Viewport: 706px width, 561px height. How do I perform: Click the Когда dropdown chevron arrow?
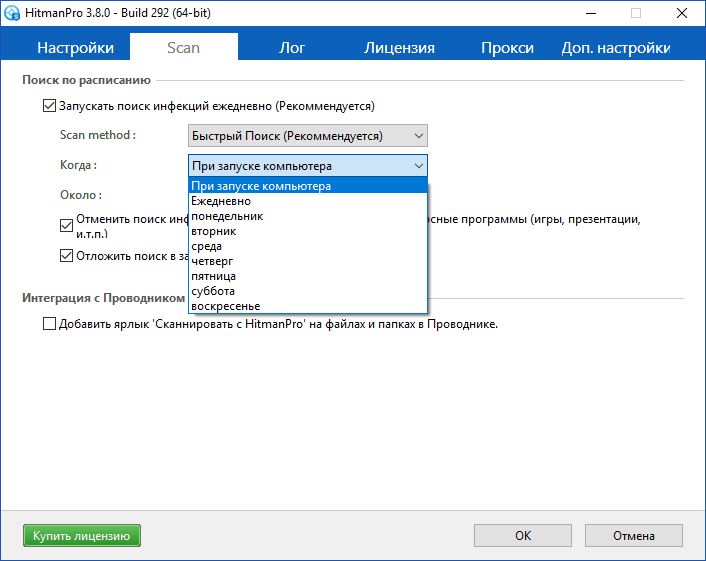pos(418,166)
